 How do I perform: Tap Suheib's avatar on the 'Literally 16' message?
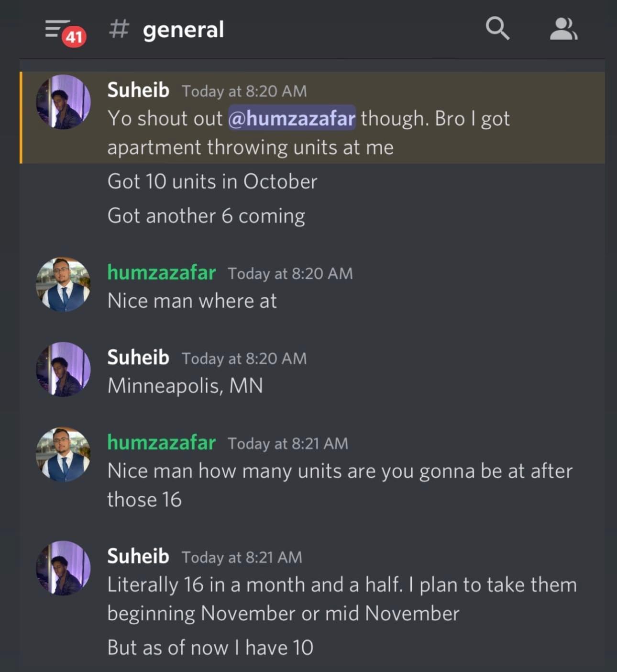point(64,568)
